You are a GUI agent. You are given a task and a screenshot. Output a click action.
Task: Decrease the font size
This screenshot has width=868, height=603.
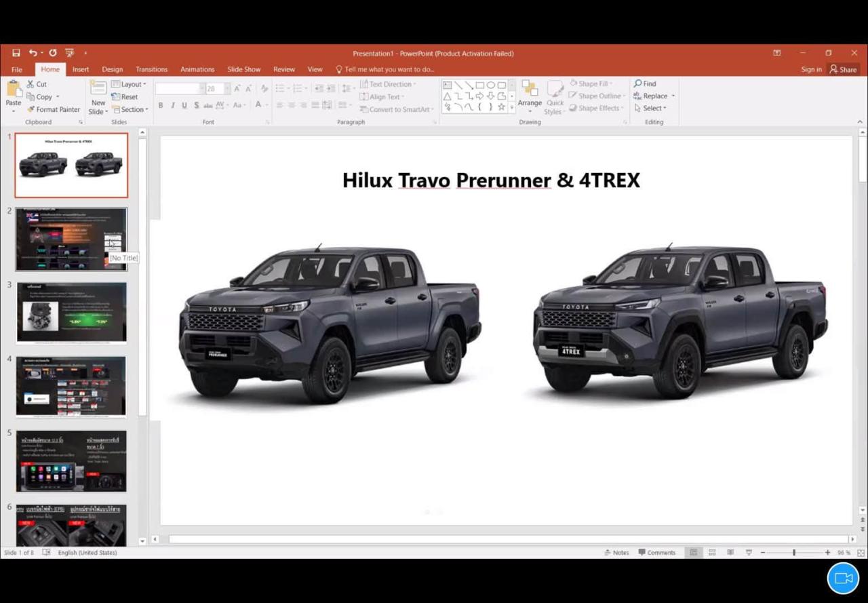point(249,88)
